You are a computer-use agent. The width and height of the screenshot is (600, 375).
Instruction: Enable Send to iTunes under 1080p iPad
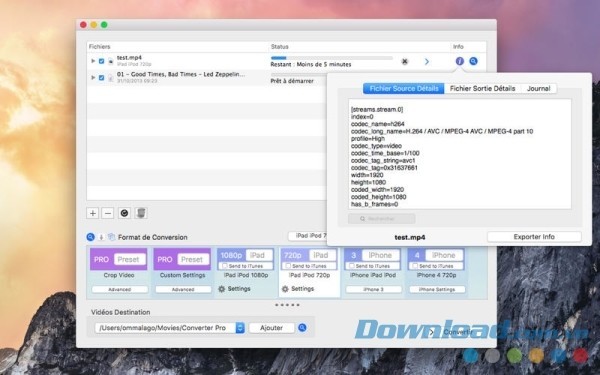point(225,266)
